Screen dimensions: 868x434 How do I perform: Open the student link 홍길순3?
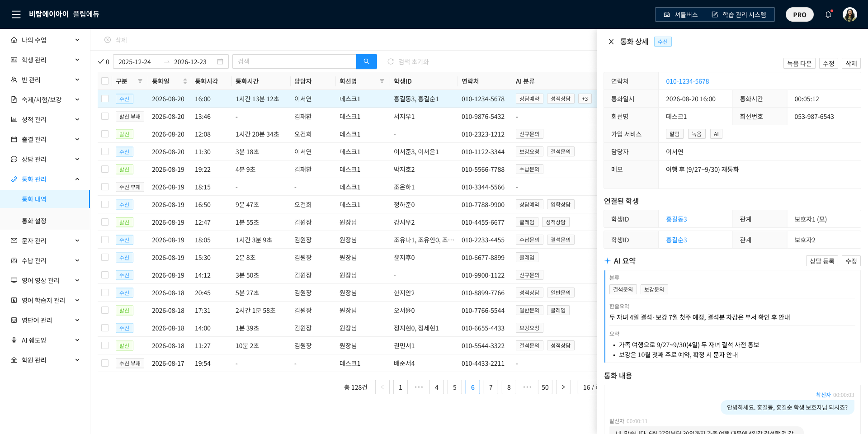click(676, 240)
